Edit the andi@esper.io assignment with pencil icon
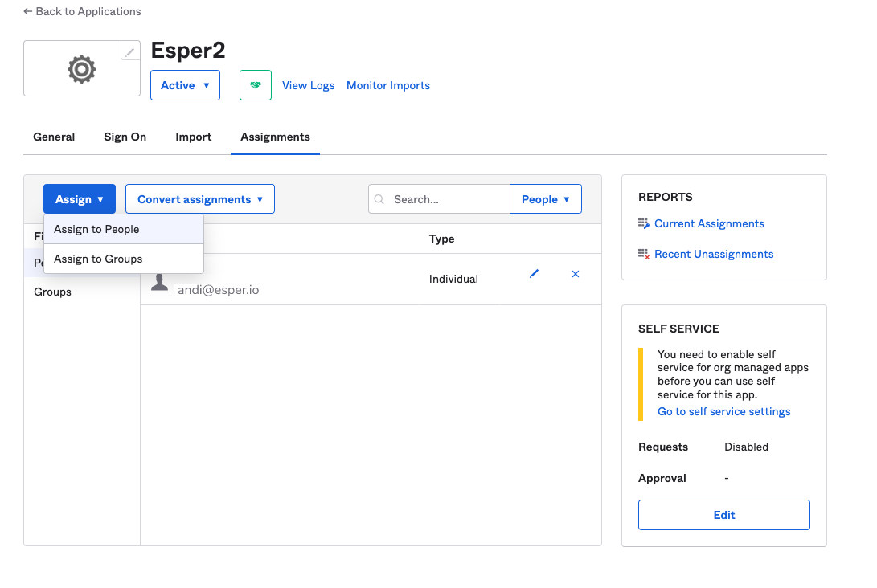The width and height of the screenshot is (877, 588). (x=534, y=273)
